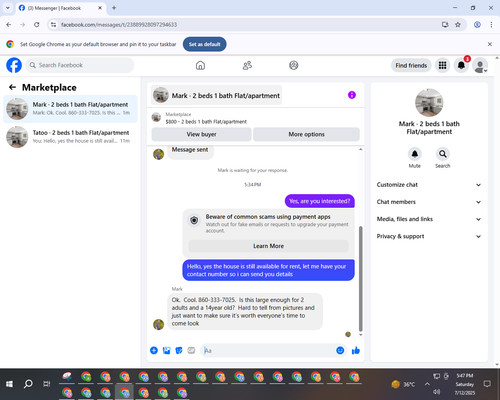Show hidden system tray icons chevron
Image resolution: width=500 pixels, height=400 pixels.
[427, 384]
